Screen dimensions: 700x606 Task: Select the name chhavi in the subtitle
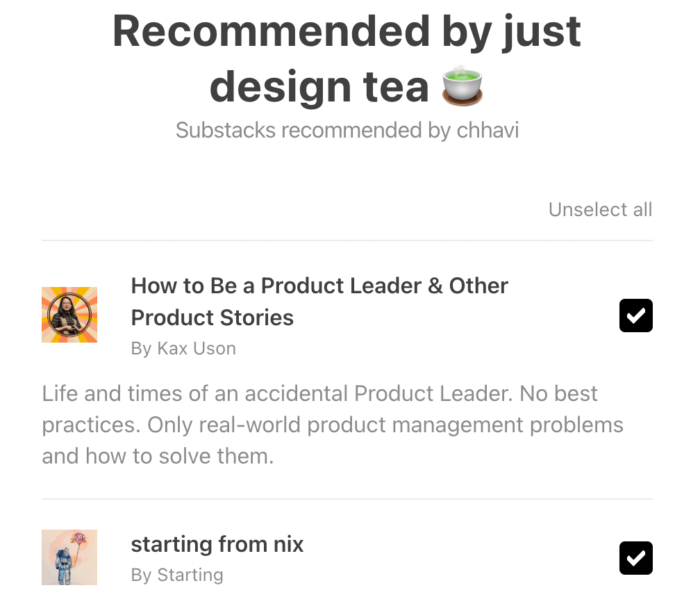coord(487,130)
